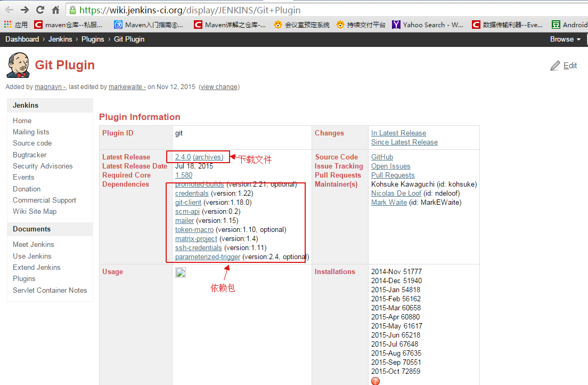Image resolution: width=588 pixels, height=385 pixels.
Task: Open token-macro dependency link
Action: click(194, 229)
